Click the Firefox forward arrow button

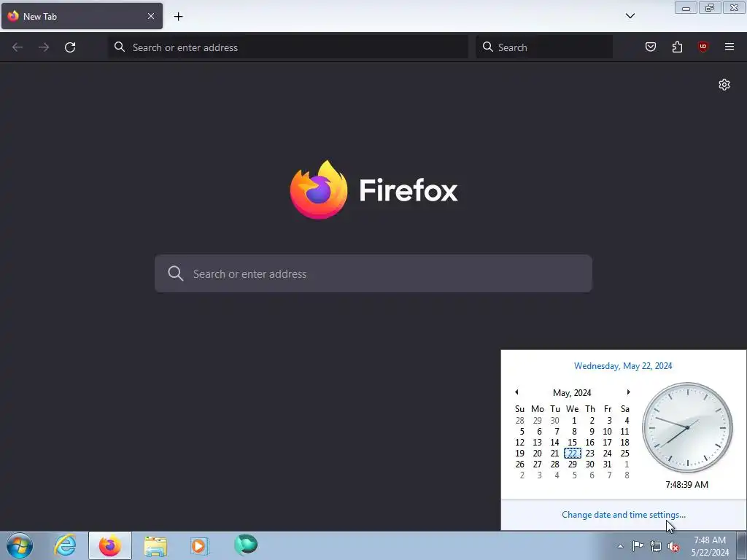pos(44,47)
